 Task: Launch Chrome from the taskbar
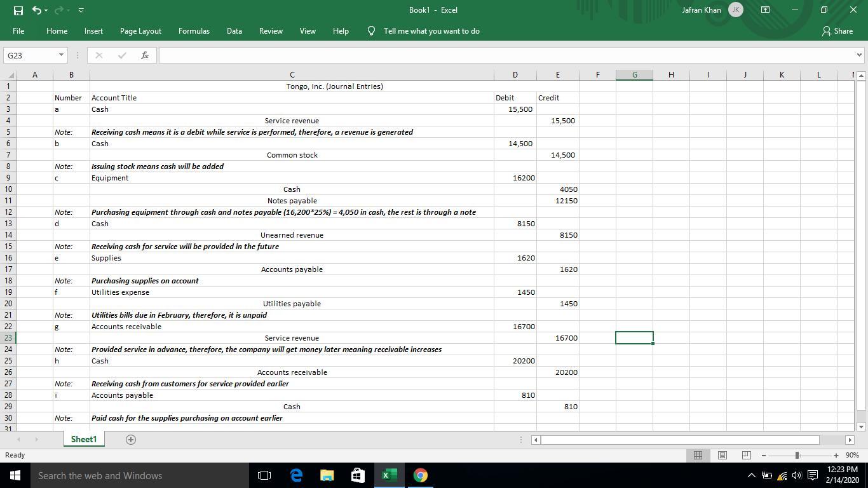(x=420, y=475)
